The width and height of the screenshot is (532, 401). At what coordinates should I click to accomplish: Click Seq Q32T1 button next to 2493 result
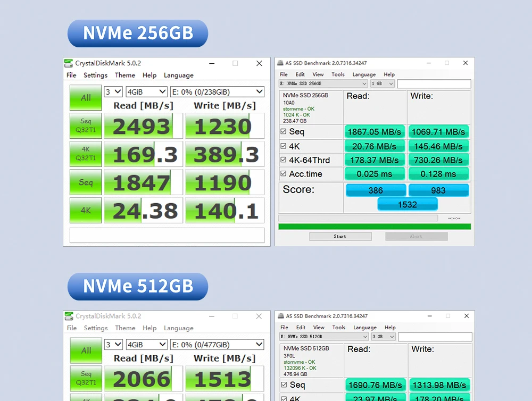click(x=86, y=126)
